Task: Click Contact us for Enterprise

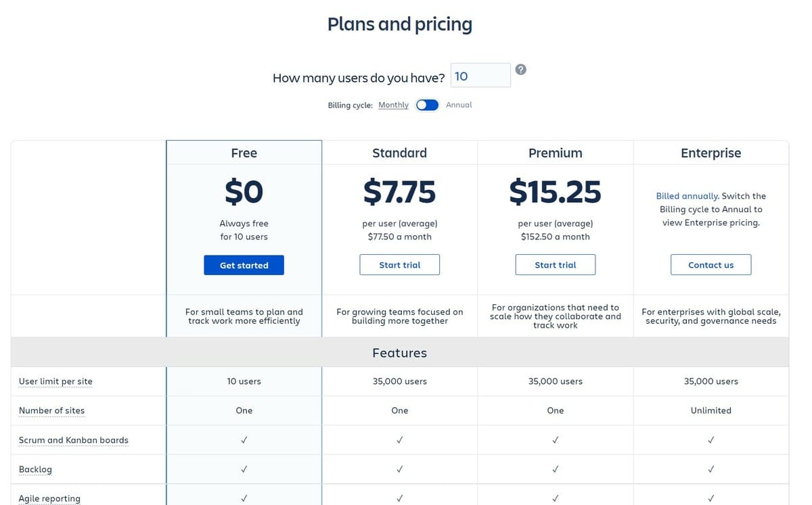Action: tap(710, 265)
